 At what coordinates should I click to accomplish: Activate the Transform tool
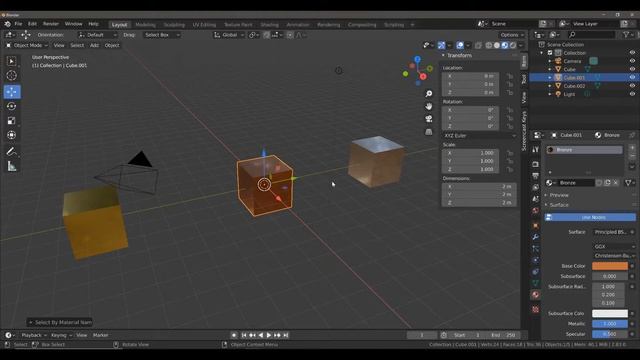coord(12,135)
